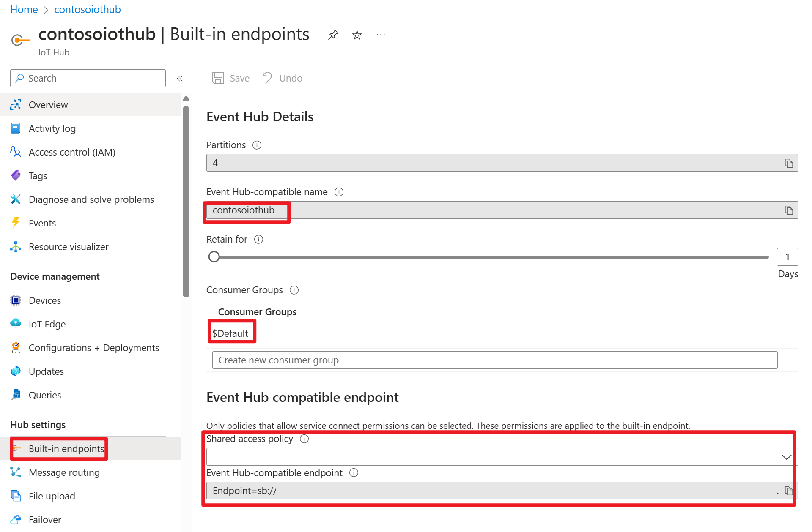Collapse the left navigation menu
812x532 pixels.
pos(180,78)
